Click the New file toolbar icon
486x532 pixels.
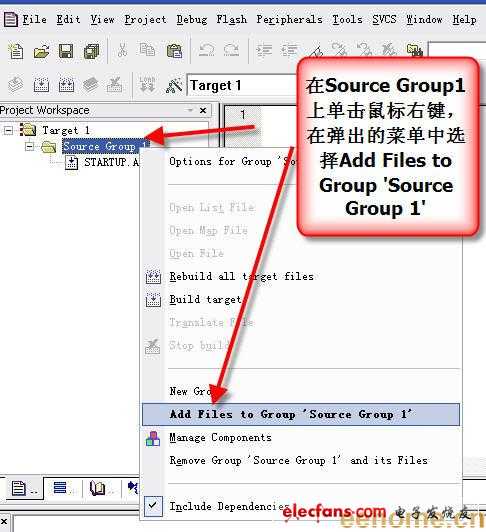[x=16, y=52]
